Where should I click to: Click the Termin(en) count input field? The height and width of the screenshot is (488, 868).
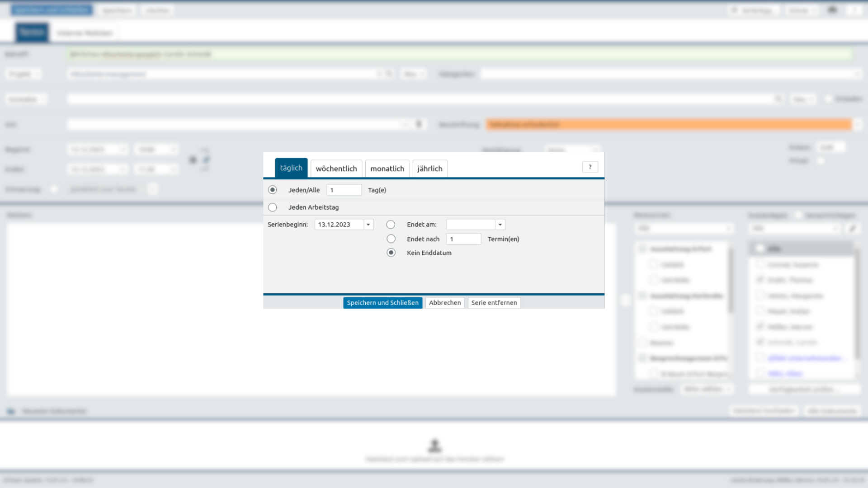point(463,239)
